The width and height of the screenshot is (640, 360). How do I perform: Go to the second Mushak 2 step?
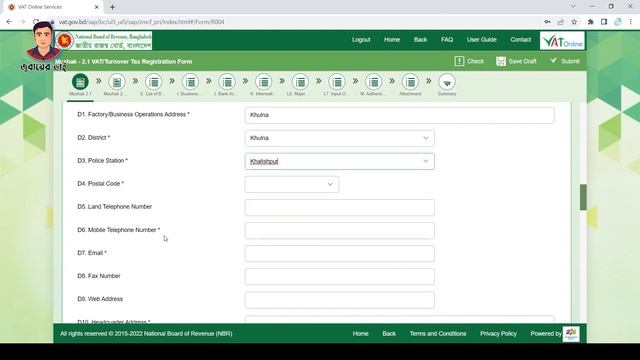[117, 82]
